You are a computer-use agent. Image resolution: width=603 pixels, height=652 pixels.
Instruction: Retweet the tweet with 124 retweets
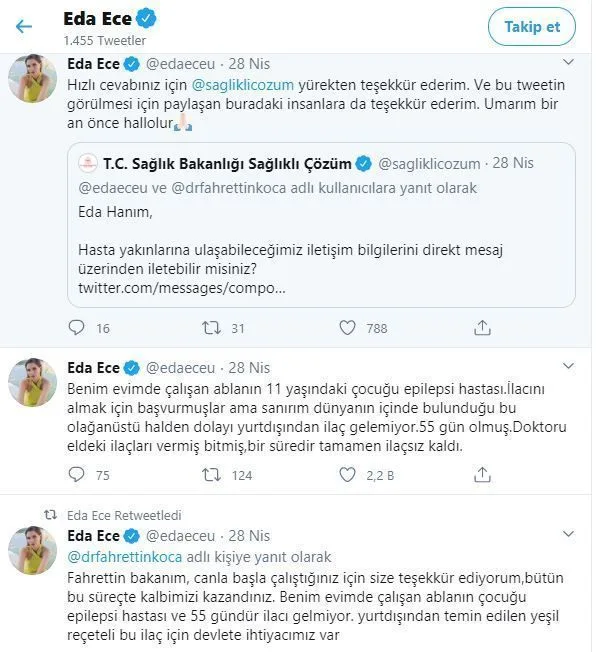click(x=212, y=475)
